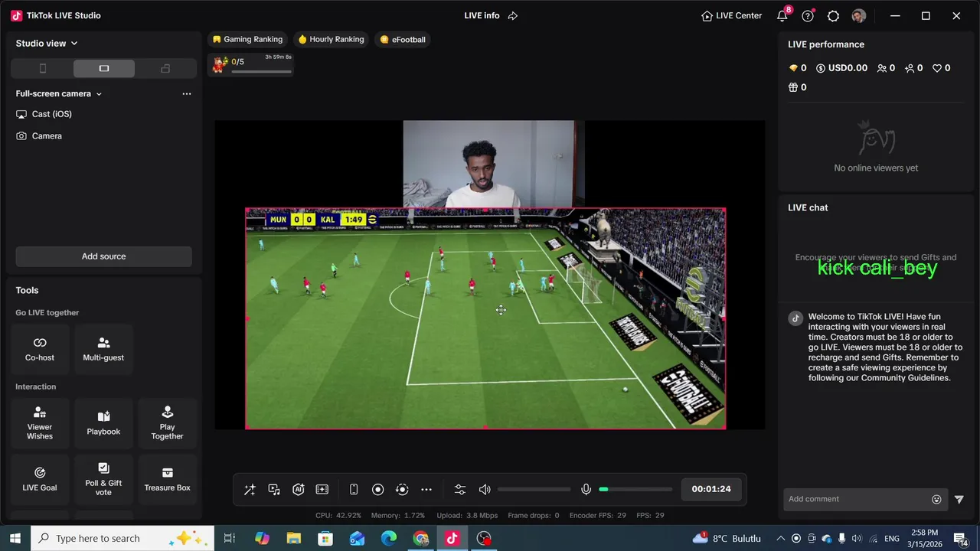Click the Upload 3.8 Mbps status entry

pyautogui.click(x=467, y=516)
